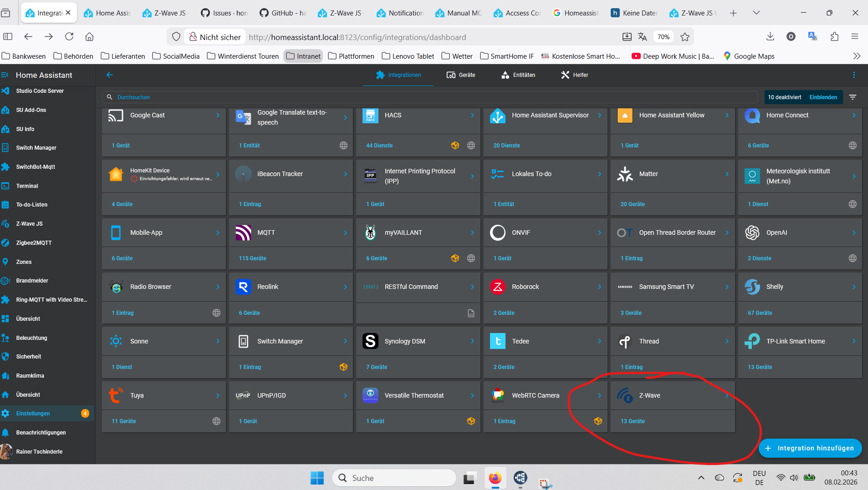This screenshot has width=868, height=490.
Task: Expand the Google Cast integration chevron
Action: [218, 116]
